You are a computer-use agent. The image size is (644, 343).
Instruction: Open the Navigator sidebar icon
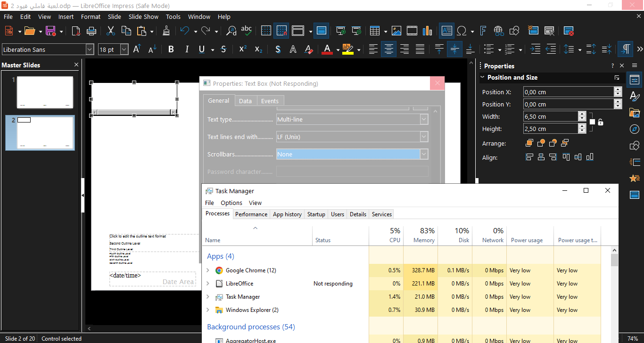point(635,129)
